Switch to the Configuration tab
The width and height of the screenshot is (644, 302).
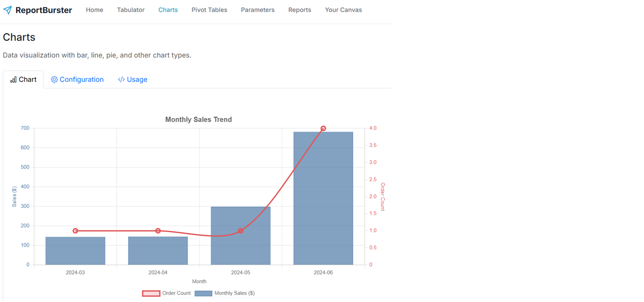point(81,80)
